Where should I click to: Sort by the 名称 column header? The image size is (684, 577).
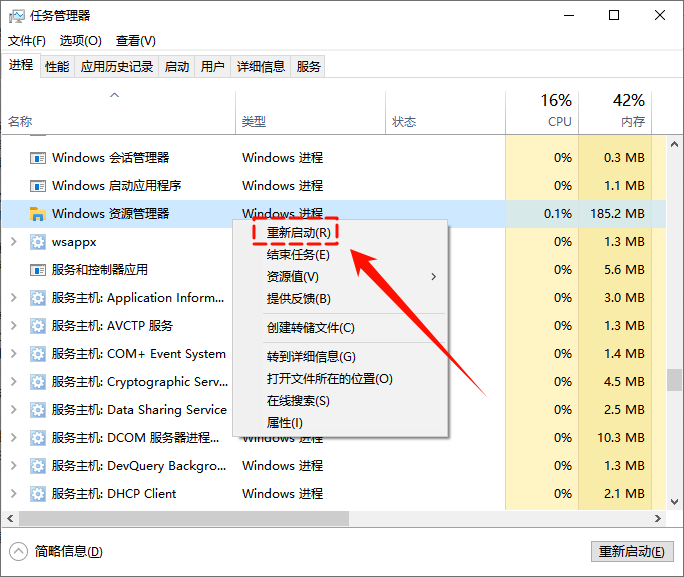pos(118,113)
